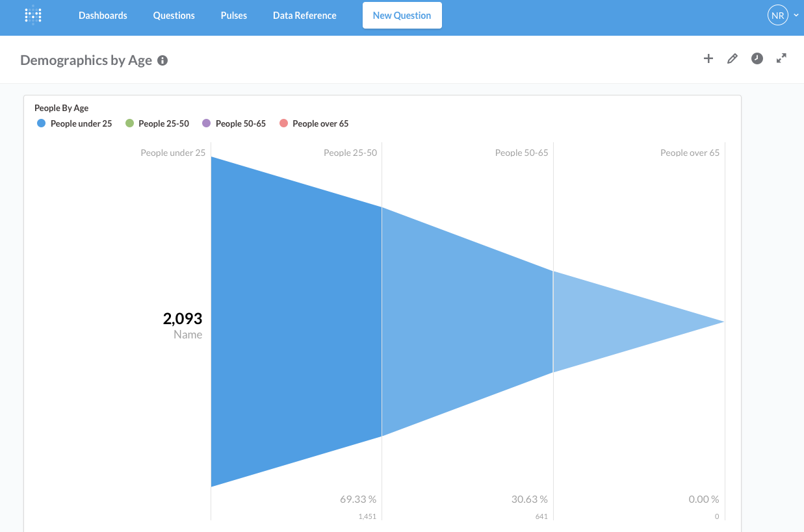Click the Name label under 2,093
The width and height of the screenshot is (804, 532).
188,335
